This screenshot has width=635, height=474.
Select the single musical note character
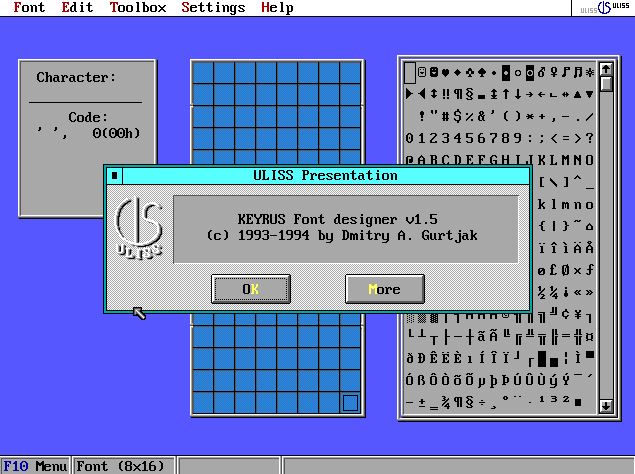pyautogui.click(x=565, y=72)
